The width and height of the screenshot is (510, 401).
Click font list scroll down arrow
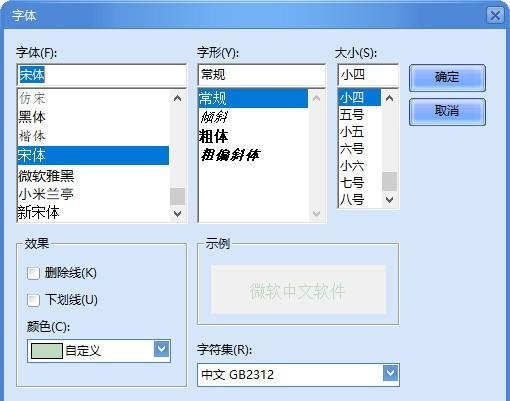177,213
